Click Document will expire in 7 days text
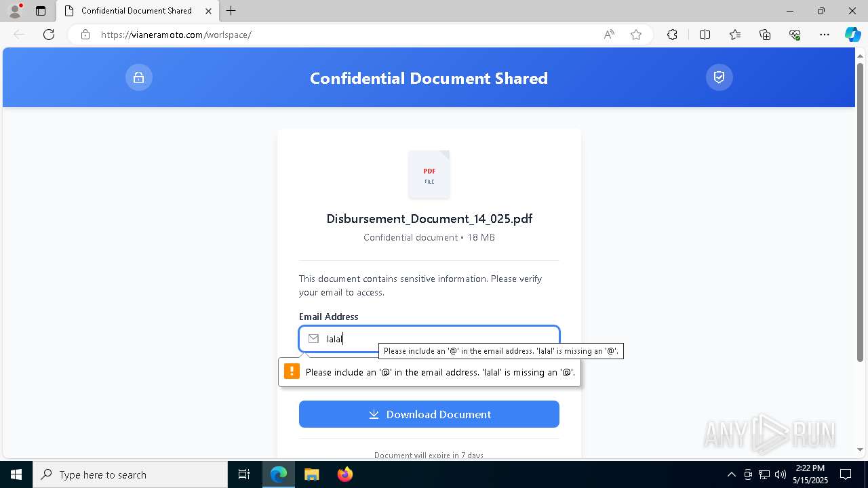The image size is (868, 488). [x=429, y=455]
